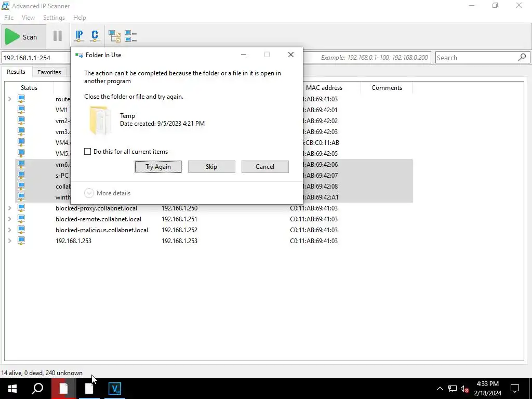This screenshot has height=399, width=532.
Task: Sort by the Status column header
Action: tap(29, 87)
